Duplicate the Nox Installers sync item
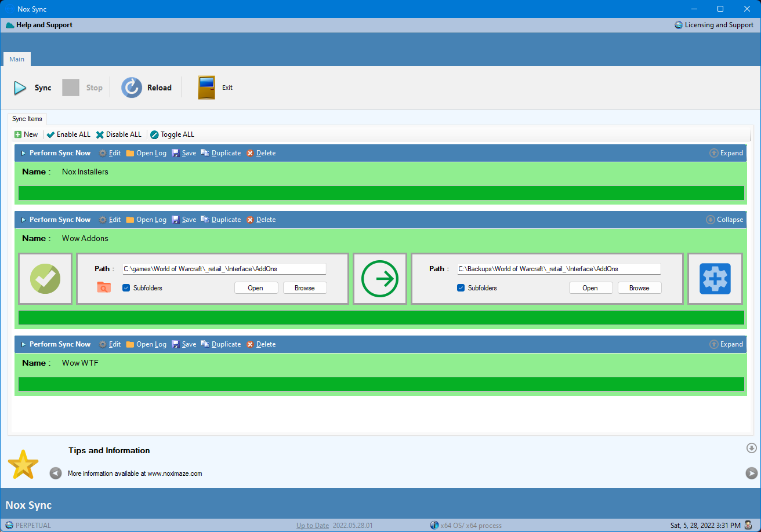Viewport: 761px width, 532px height. (221, 153)
